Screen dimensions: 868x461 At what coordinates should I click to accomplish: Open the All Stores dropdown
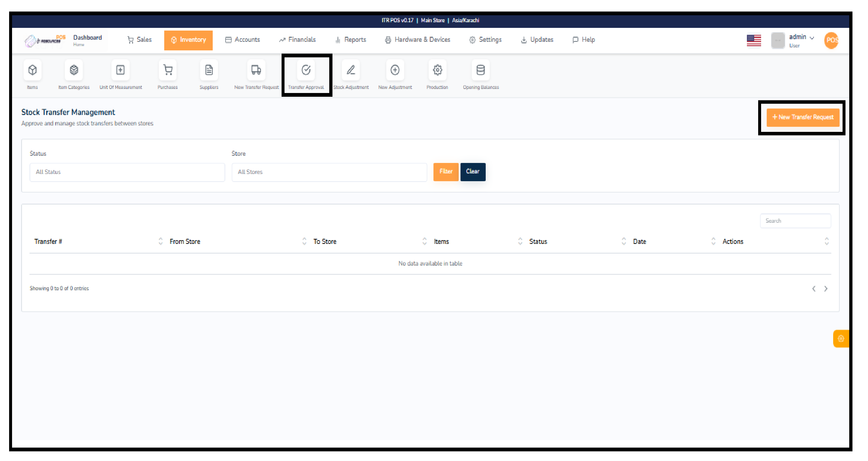329,172
